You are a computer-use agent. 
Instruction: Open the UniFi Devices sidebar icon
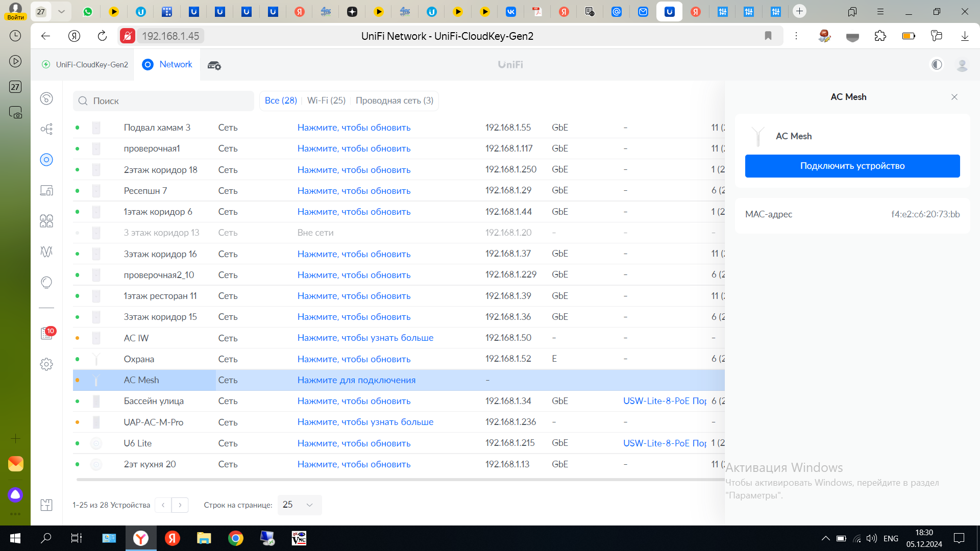tap(46, 160)
